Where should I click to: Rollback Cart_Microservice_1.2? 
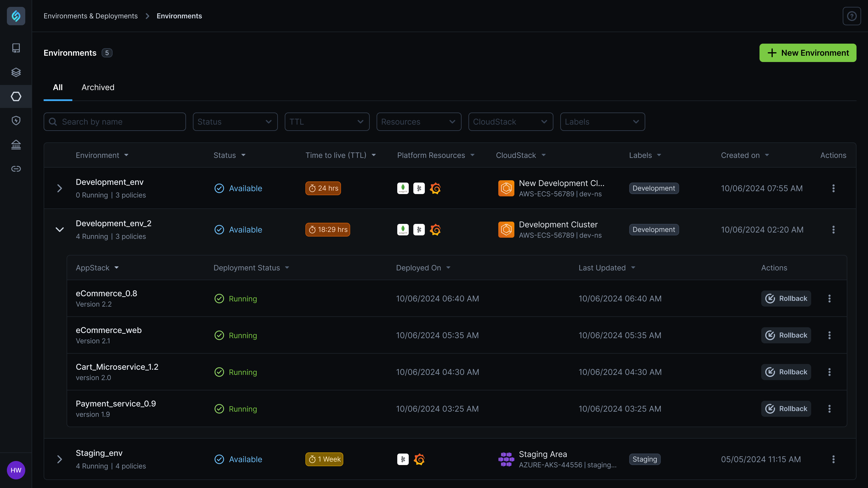786,372
